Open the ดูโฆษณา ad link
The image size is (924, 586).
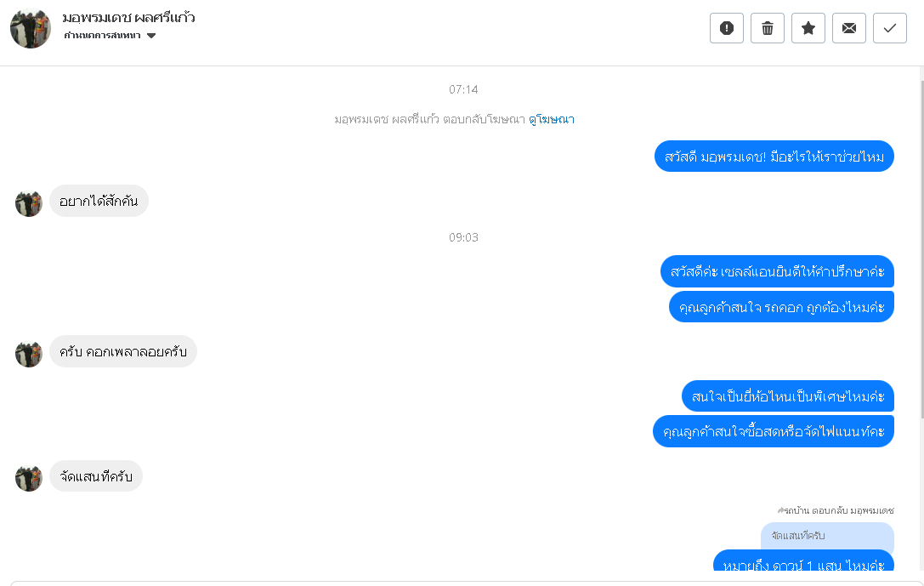tap(552, 119)
